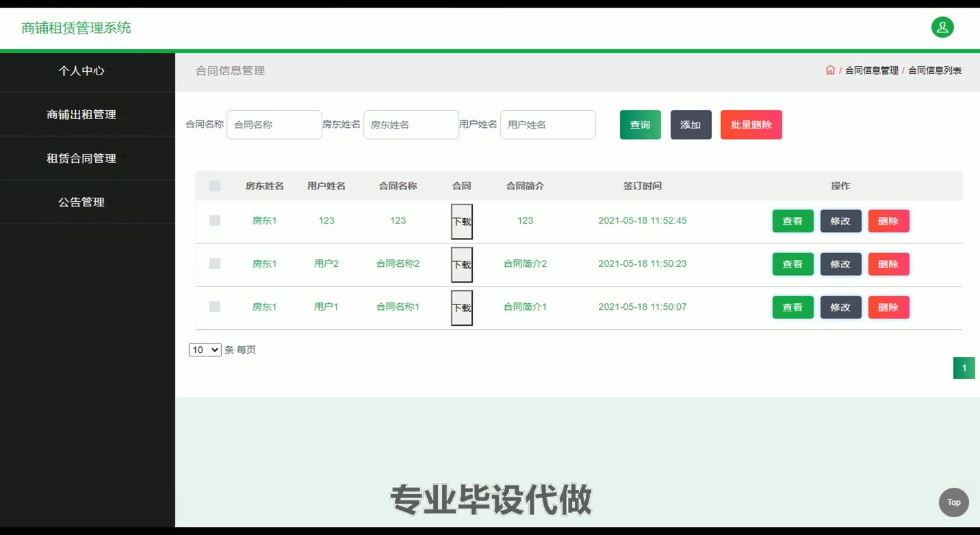
Task: Click the date 2021-05-18 11:50:23
Action: (x=643, y=263)
